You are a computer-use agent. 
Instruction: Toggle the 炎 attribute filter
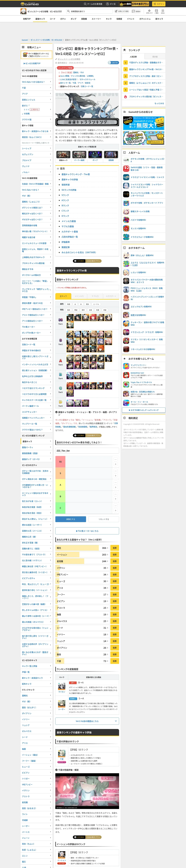click(75, 304)
